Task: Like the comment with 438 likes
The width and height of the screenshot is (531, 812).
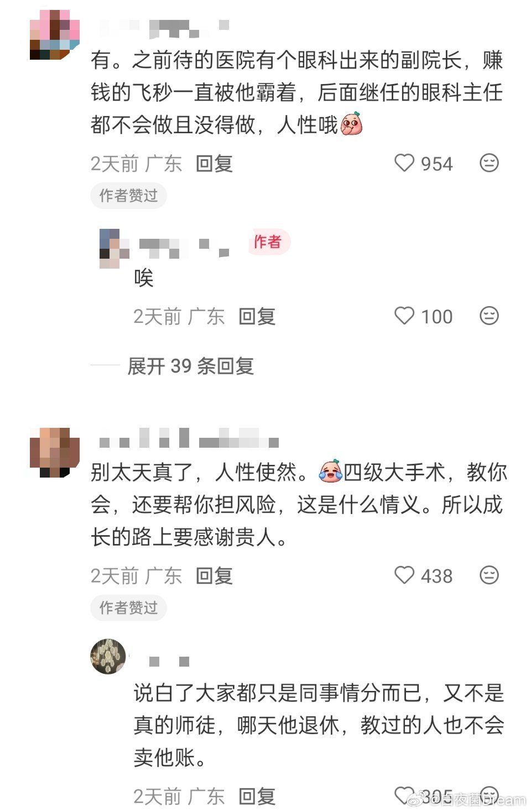Action: point(404,575)
